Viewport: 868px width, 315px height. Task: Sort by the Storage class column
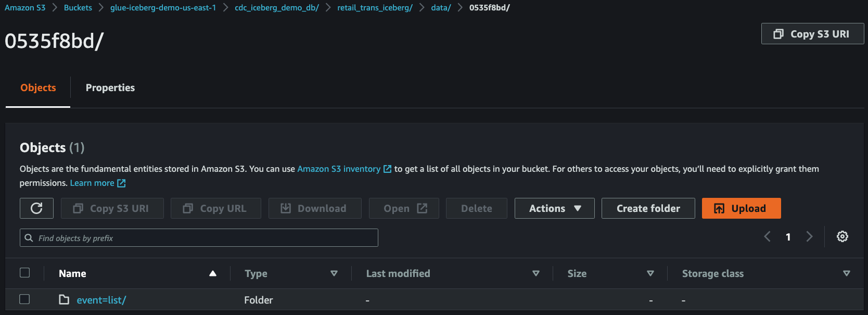[x=847, y=273]
